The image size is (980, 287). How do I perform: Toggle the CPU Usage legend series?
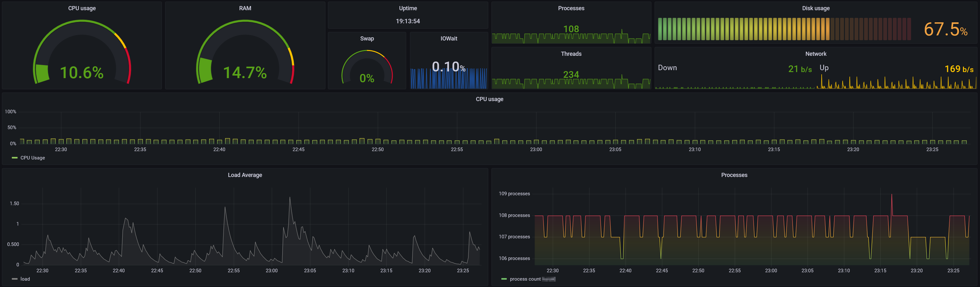pos(32,158)
